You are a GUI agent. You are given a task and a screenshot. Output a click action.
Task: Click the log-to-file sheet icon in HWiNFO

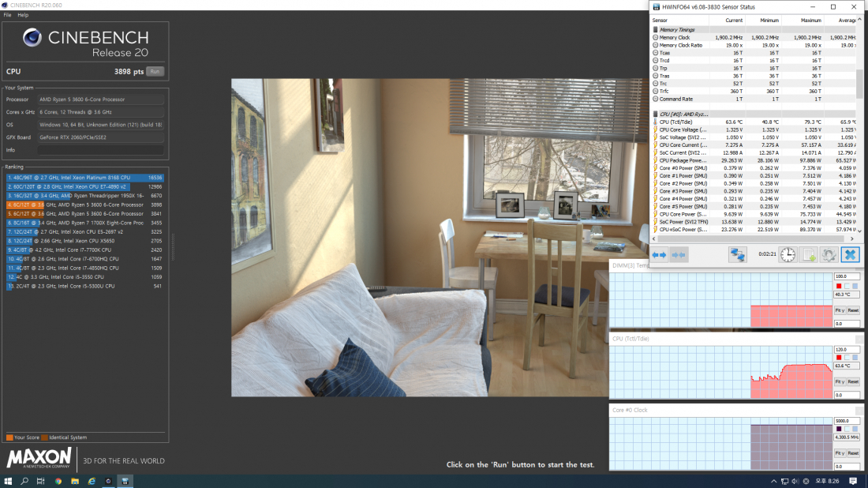[x=808, y=254]
